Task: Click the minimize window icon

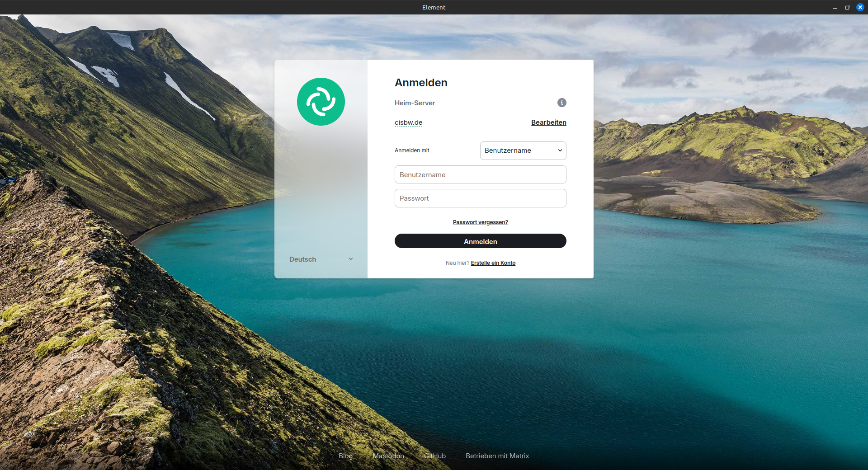Action: point(835,7)
